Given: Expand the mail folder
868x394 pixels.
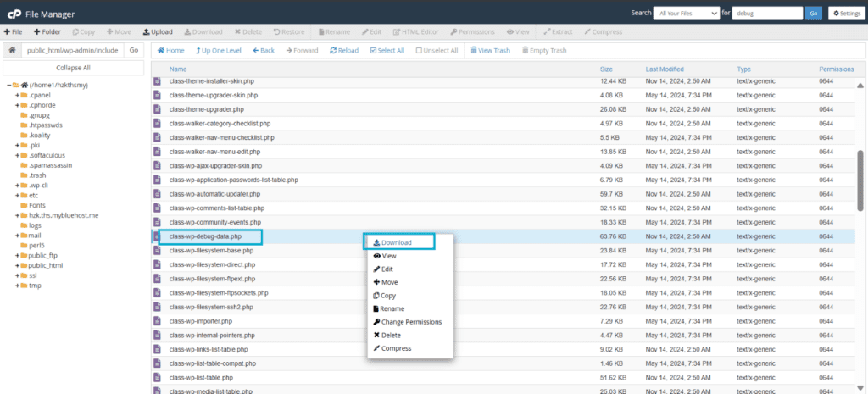Looking at the screenshot, I should 17,236.
